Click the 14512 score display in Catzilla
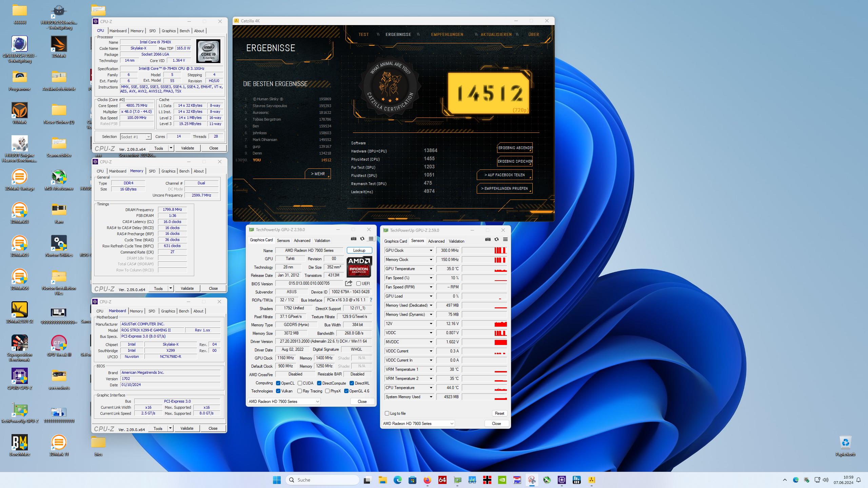Viewport: 868px width, 488px height. [x=489, y=93]
